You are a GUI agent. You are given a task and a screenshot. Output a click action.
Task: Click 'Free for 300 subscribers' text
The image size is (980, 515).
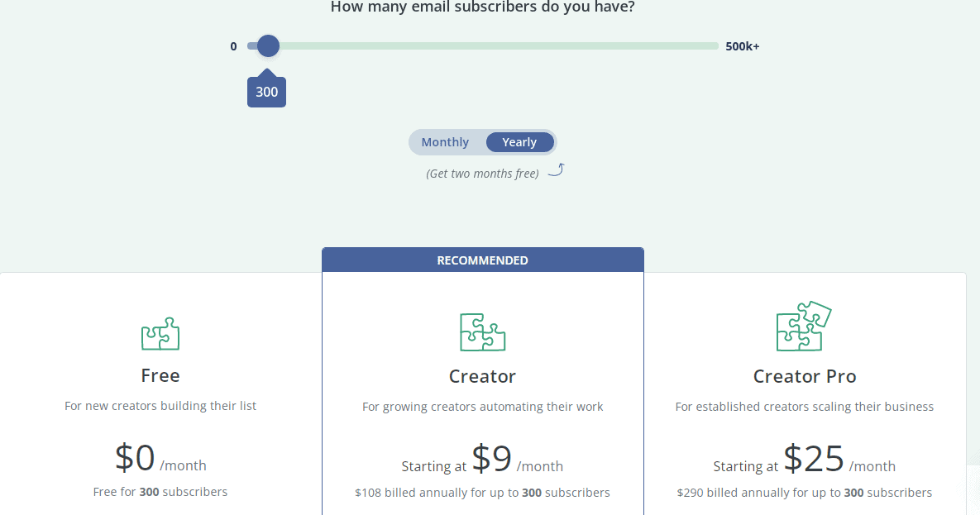tap(160, 491)
